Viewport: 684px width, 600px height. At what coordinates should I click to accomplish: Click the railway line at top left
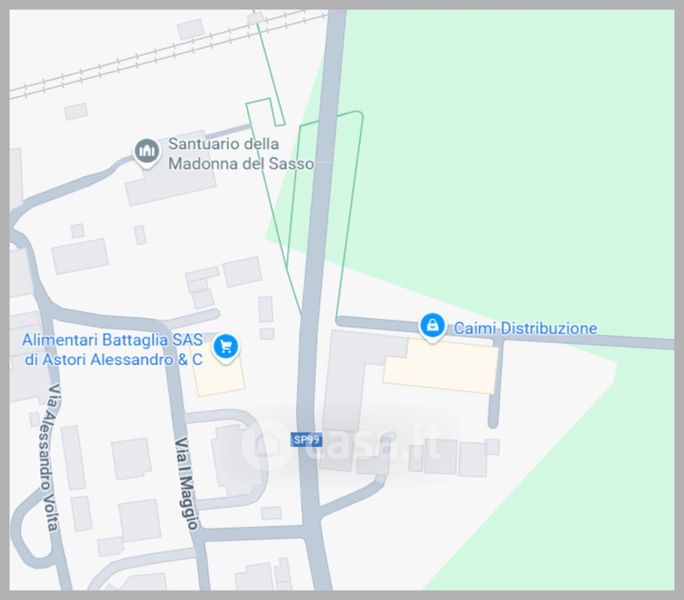coord(166,52)
